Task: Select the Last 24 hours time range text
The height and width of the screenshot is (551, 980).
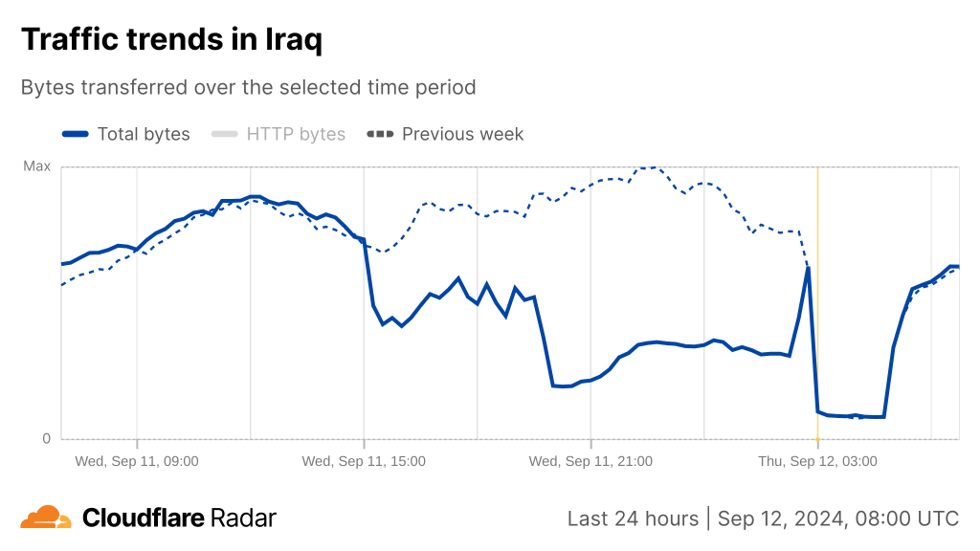Action: (633, 518)
